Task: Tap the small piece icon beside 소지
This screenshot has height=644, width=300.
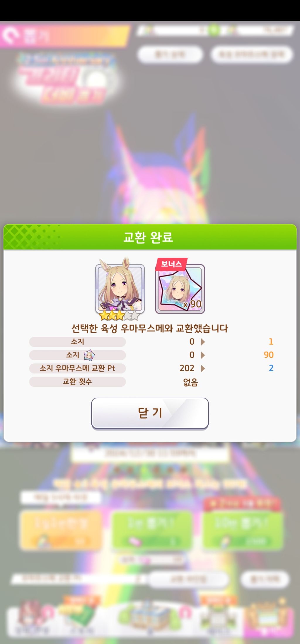Action: point(90,355)
